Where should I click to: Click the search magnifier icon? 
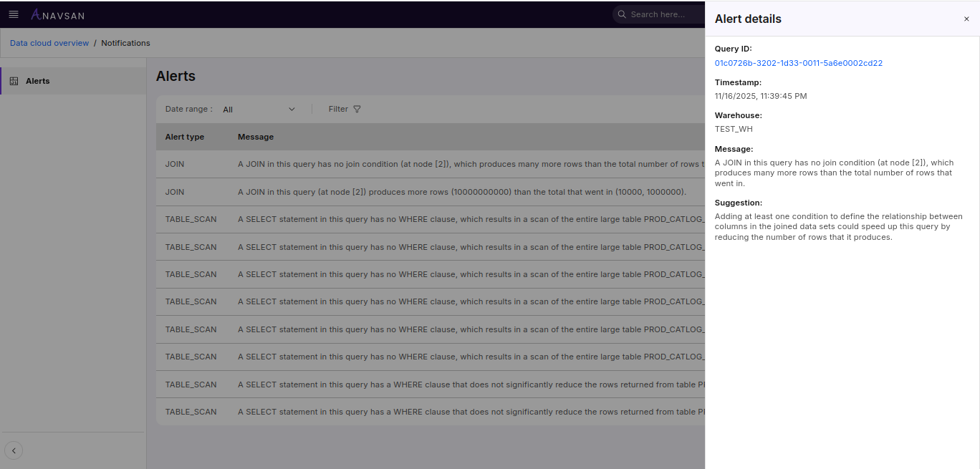pos(622,14)
